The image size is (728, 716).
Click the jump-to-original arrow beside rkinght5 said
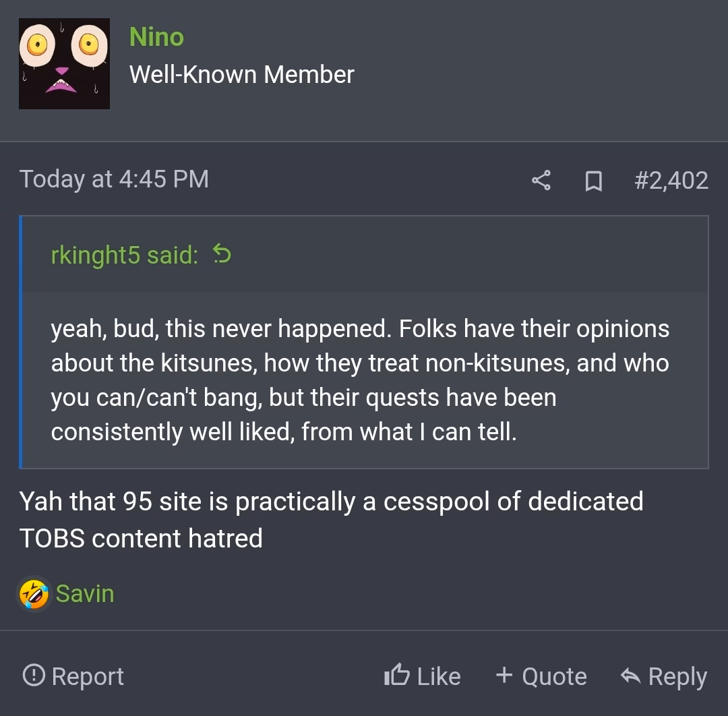tap(222, 254)
